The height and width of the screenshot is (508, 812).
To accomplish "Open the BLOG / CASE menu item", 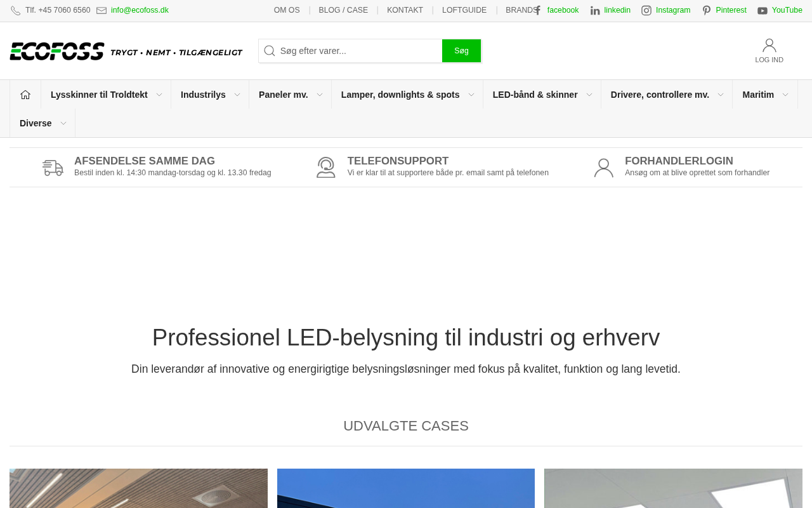I will coord(343,10).
